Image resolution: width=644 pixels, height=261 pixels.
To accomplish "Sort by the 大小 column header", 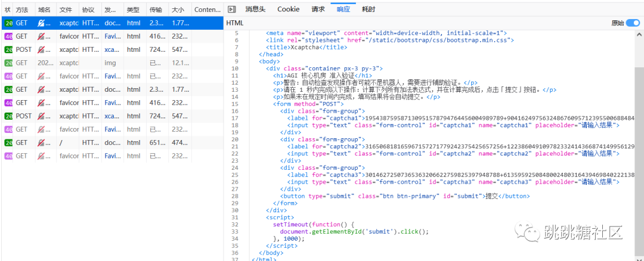I will point(179,9).
